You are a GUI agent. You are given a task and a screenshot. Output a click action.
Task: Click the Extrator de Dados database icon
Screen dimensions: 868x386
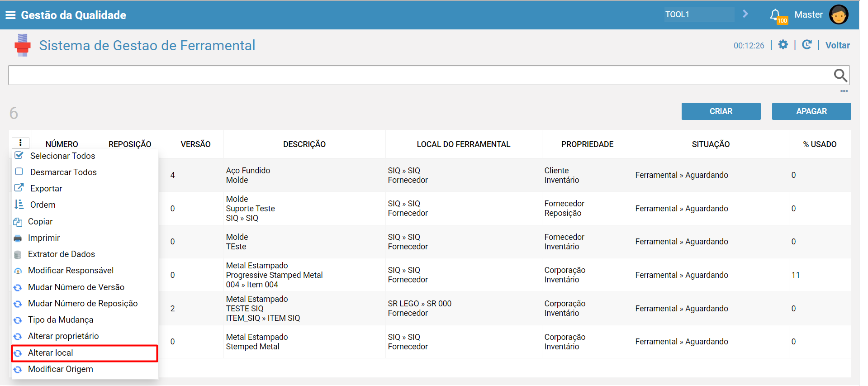click(x=18, y=254)
